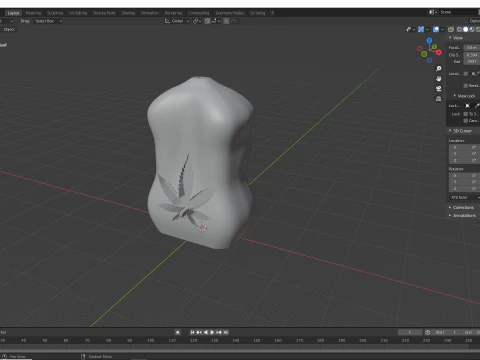Click 3D Cursor Rotation Z field
Screen dimensions: 480x360
tap(464, 189)
